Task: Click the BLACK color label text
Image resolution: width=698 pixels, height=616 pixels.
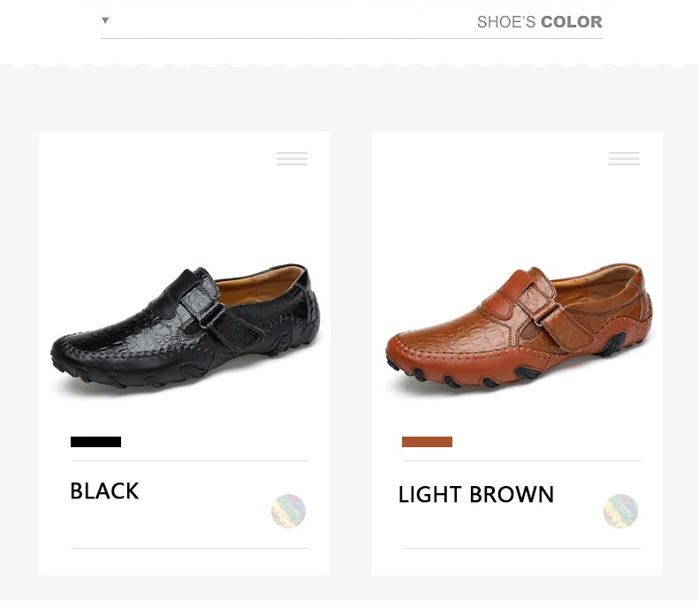Action: click(104, 491)
